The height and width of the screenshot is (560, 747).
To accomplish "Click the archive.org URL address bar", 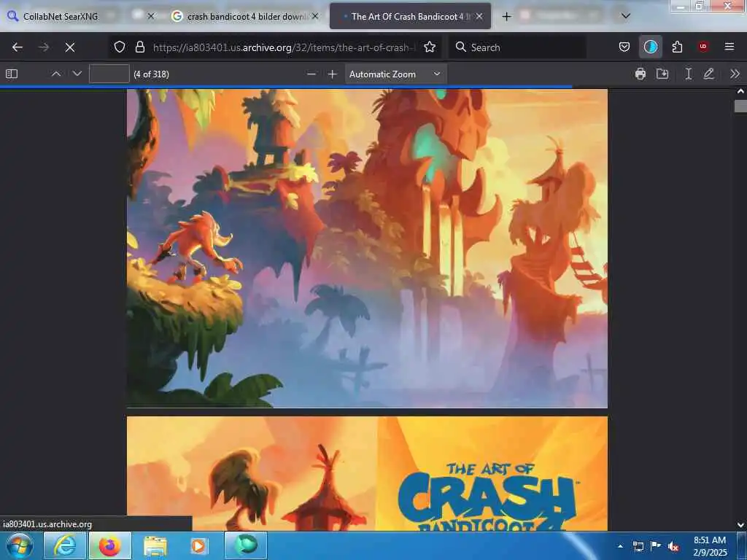I will point(284,47).
